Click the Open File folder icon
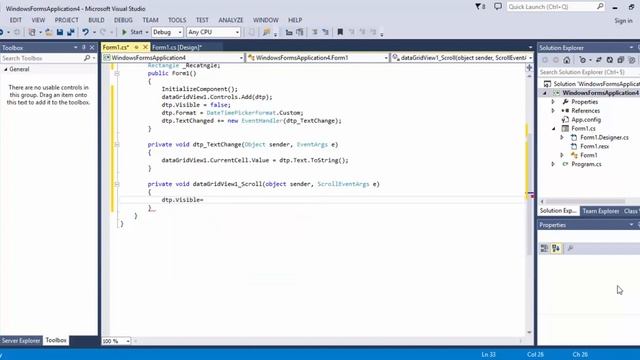 [49, 32]
